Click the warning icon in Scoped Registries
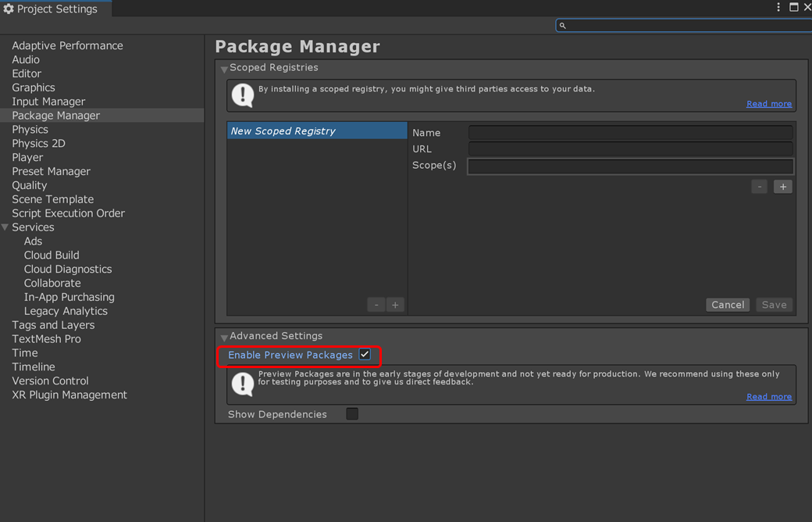Screen dimensions: 812x522 coord(242,94)
